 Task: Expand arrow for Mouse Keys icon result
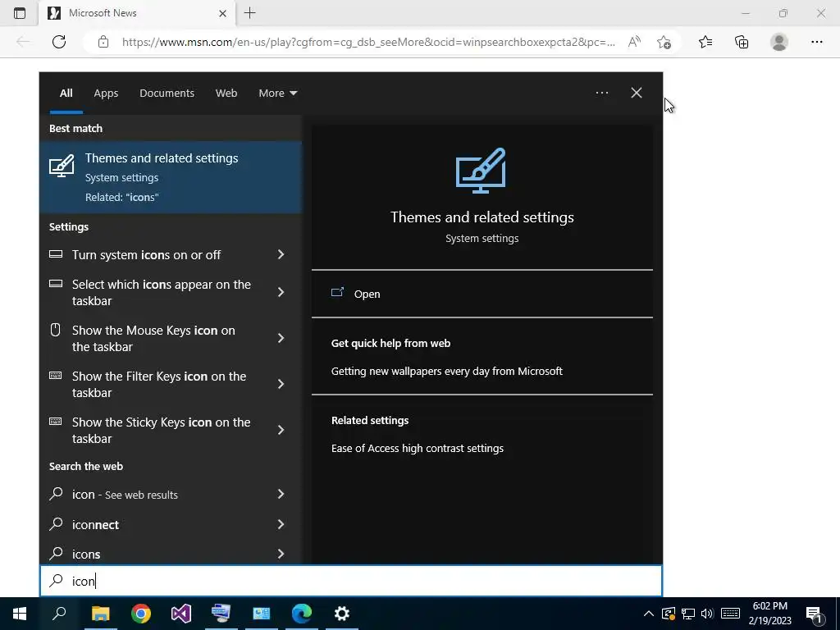click(281, 338)
